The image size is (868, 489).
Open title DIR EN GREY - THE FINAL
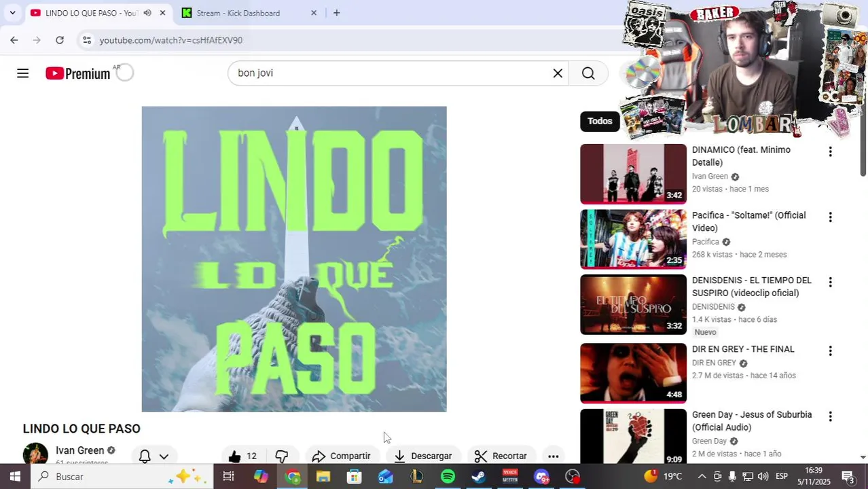tap(743, 349)
